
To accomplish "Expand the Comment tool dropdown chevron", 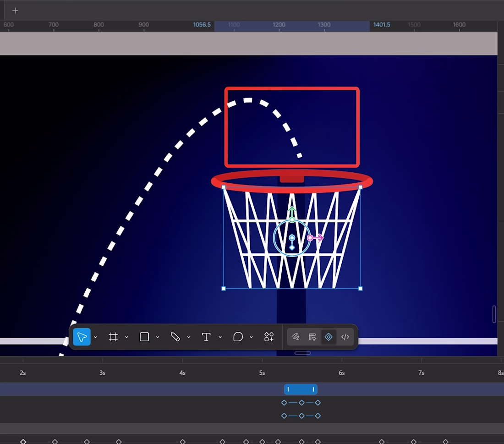I will click(251, 337).
